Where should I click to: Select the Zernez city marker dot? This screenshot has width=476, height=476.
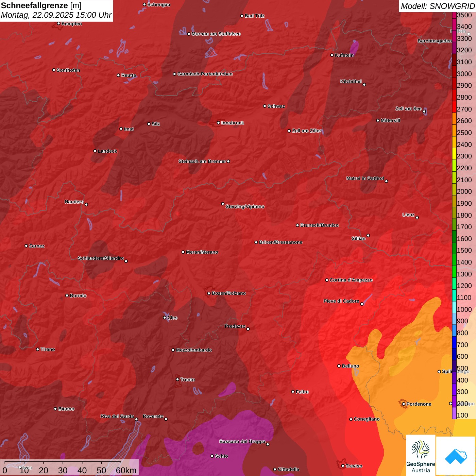pyautogui.click(x=26, y=246)
